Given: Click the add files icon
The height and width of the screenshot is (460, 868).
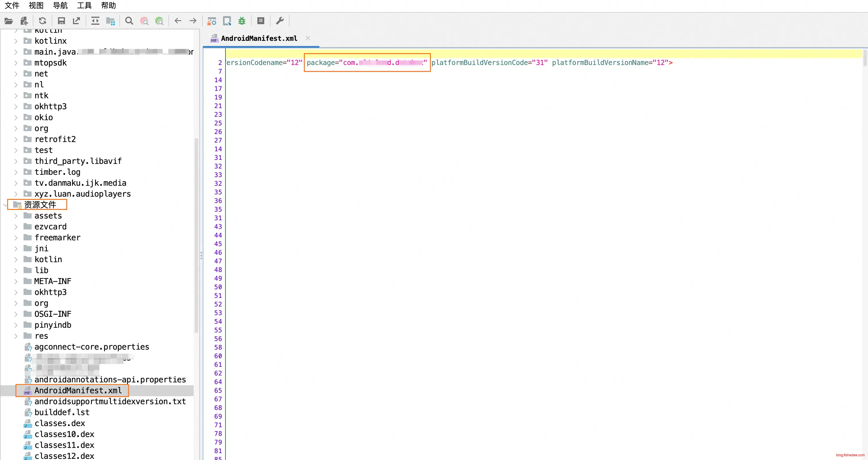Looking at the screenshot, I should click(24, 21).
